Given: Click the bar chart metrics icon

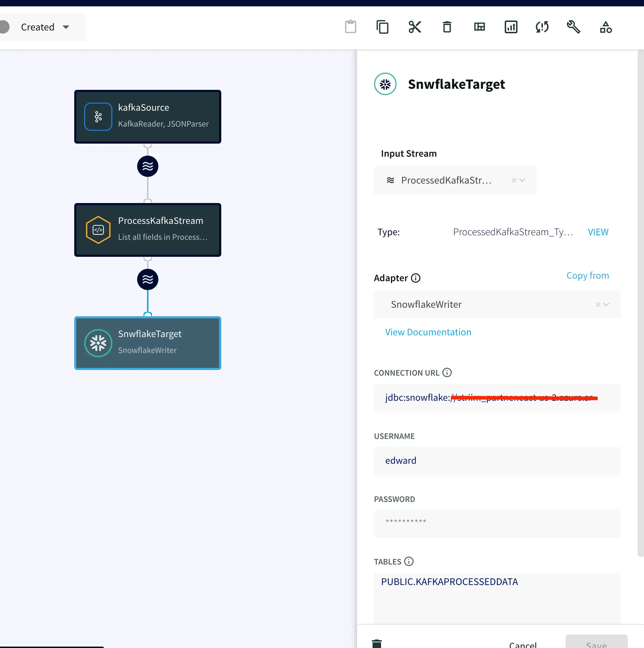Looking at the screenshot, I should pos(511,27).
